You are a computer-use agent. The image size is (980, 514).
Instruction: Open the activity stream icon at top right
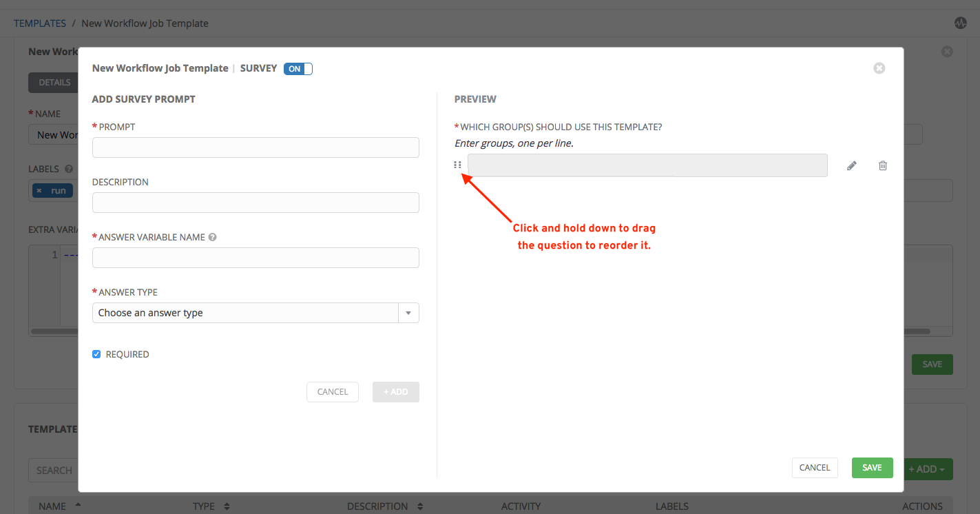pos(961,23)
